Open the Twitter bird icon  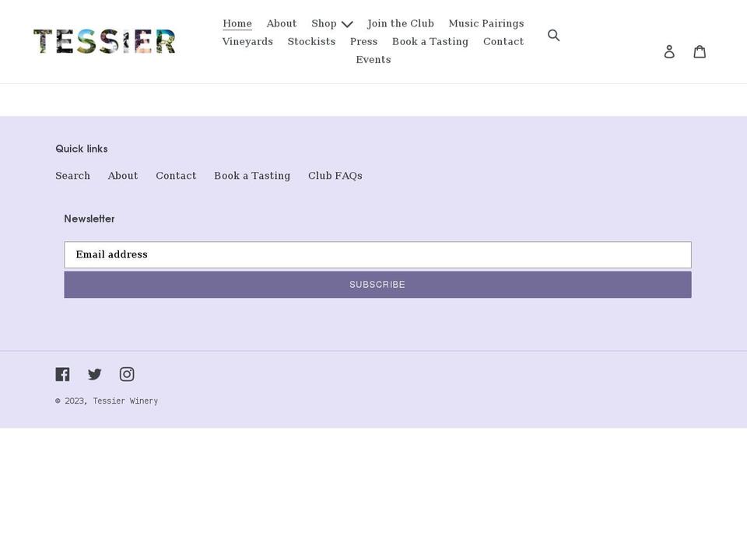(95, 374)
